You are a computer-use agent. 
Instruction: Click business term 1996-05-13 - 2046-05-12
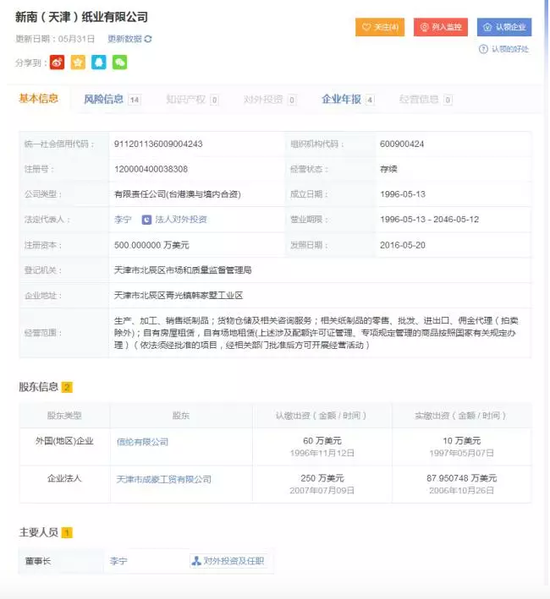(x=429, y=220)
